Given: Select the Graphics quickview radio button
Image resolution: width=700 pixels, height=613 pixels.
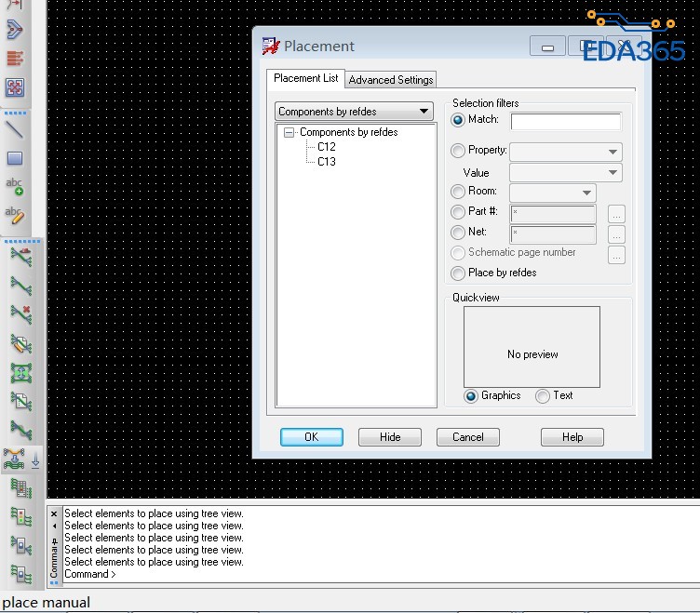Looking at the screenshot, I should [470, 396].
